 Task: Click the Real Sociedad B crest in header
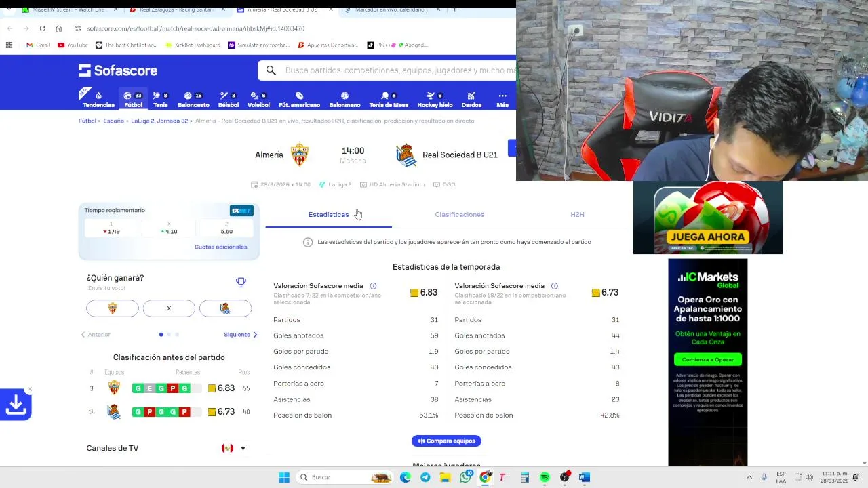[x=406, y=155]
